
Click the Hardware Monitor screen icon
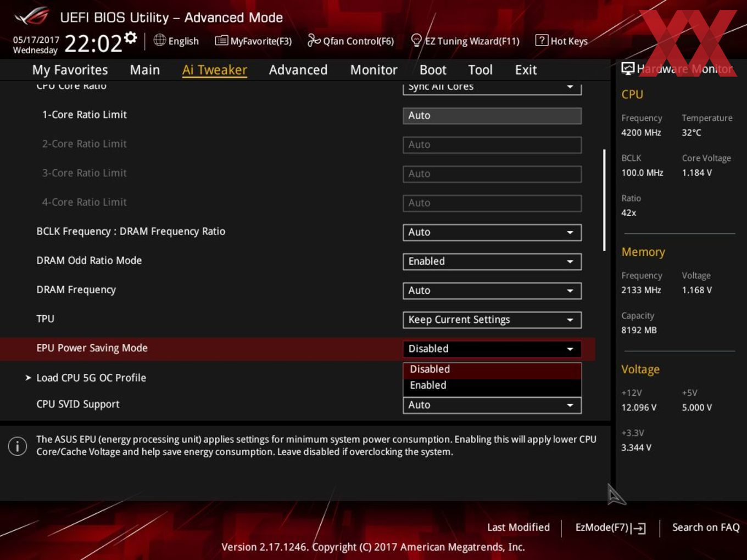tap(628, 68)
